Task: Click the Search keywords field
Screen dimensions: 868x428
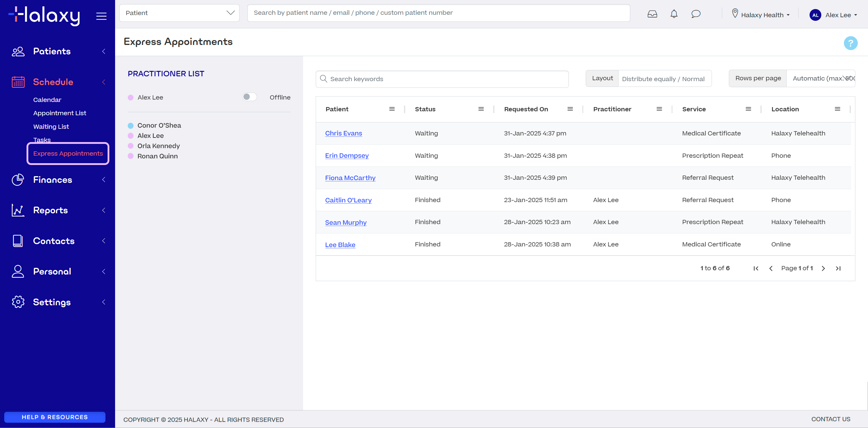Action: (x=442, y=79)
